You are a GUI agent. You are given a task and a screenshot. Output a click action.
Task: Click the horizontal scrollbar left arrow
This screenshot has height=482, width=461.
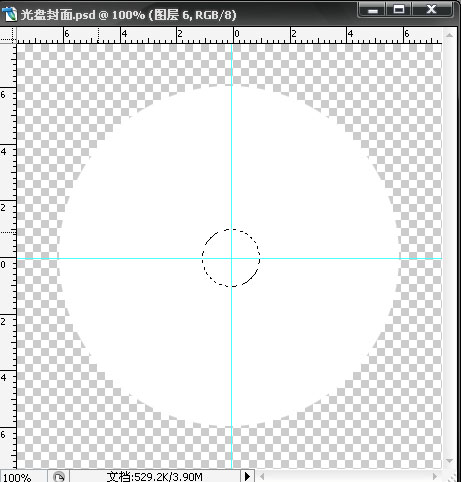pyautogui.click(x=262, y=476)
